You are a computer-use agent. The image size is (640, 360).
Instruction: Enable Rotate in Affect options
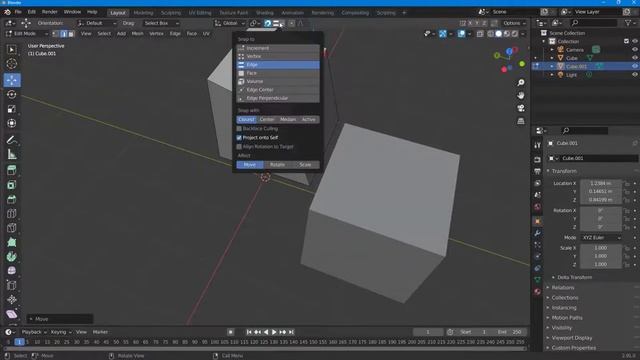coord(278,164)
